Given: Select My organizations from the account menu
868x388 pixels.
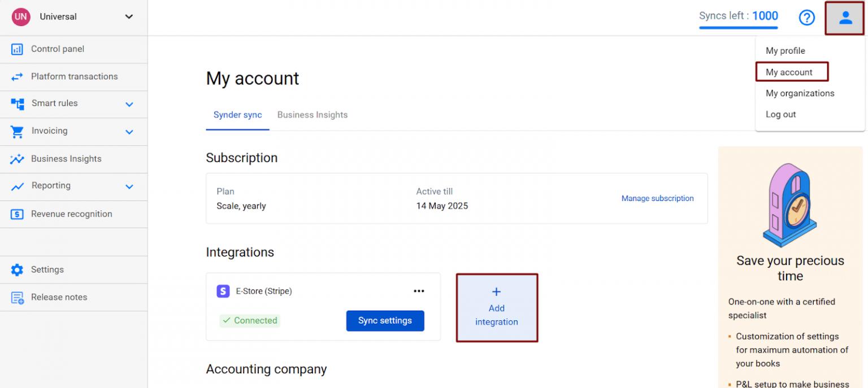Looking at the screenshot, I should click(x=800, y=93).
